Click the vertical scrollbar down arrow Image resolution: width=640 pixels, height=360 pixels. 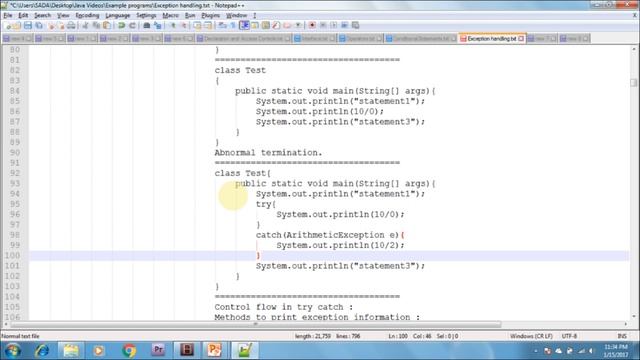[633, 316]
